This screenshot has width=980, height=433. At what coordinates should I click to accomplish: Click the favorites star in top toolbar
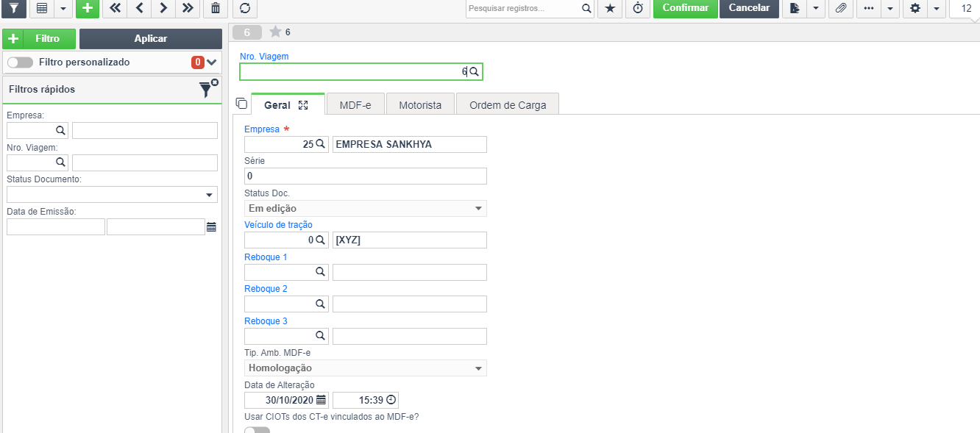coord(609,8)
